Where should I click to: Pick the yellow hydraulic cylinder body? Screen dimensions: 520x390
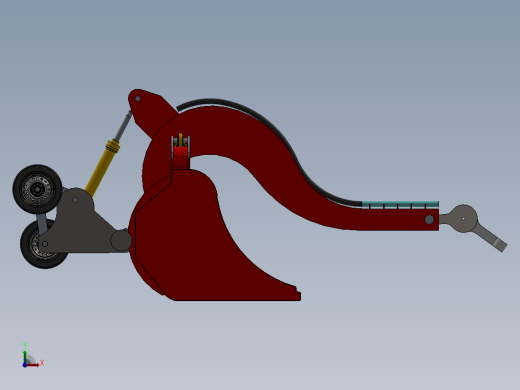[x=101, y=169]
